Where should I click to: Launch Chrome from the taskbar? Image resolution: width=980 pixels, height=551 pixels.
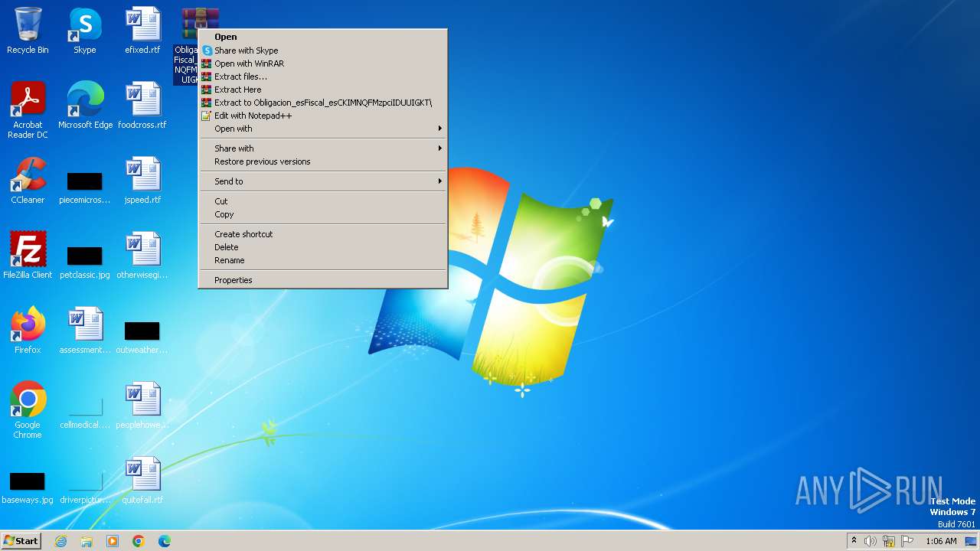point(139,541)
